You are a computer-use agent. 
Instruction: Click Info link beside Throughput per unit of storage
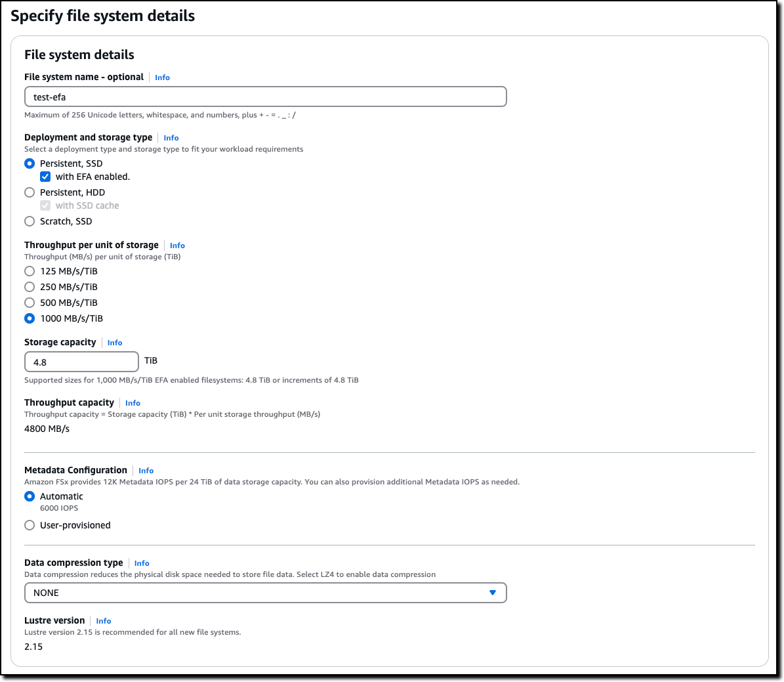click(x=177, y=245)
